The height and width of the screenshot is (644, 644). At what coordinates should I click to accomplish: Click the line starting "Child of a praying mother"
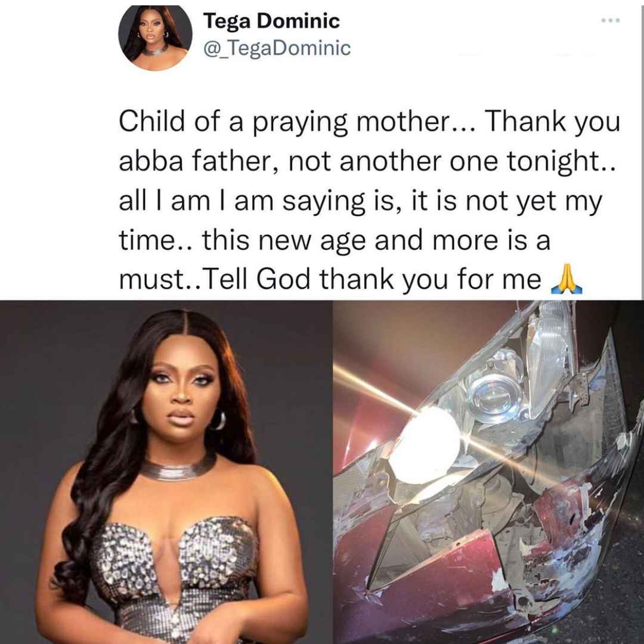369,122
